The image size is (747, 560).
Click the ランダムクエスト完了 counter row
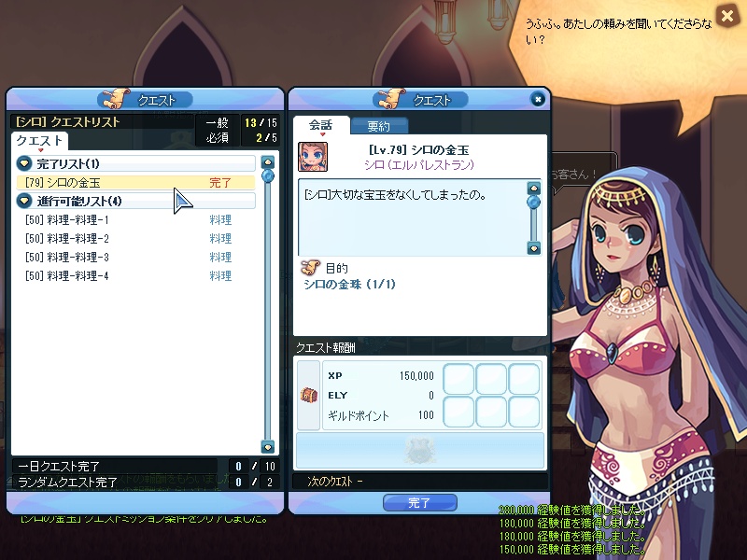[146, 482]
